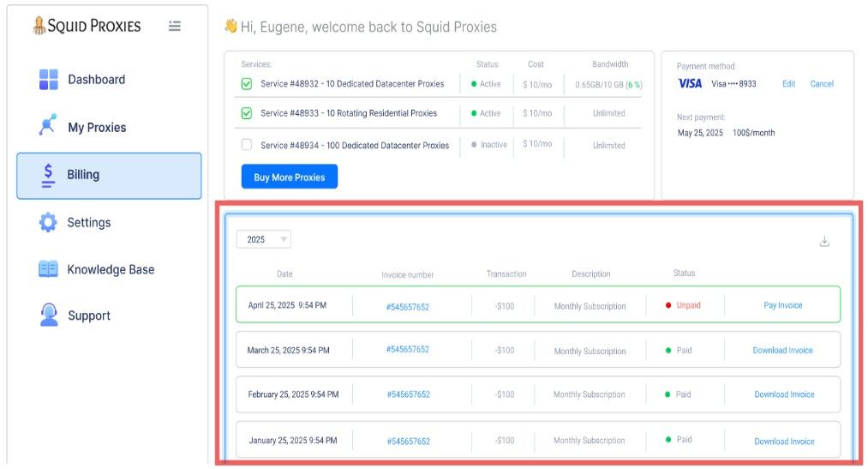868x469 pixels.
Task: Download the January 25 invoice
Action: pyautogui.click(x=784, y=442)
